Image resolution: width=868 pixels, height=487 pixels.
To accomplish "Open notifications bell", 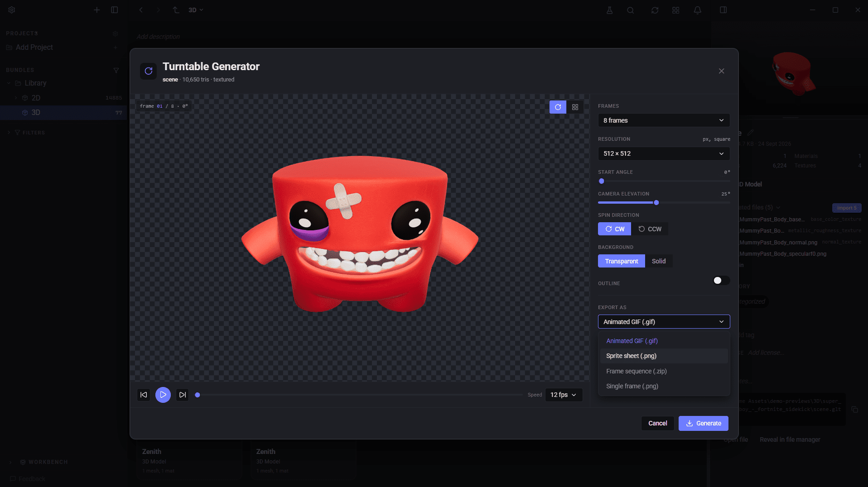I will (x=697, y=10).
